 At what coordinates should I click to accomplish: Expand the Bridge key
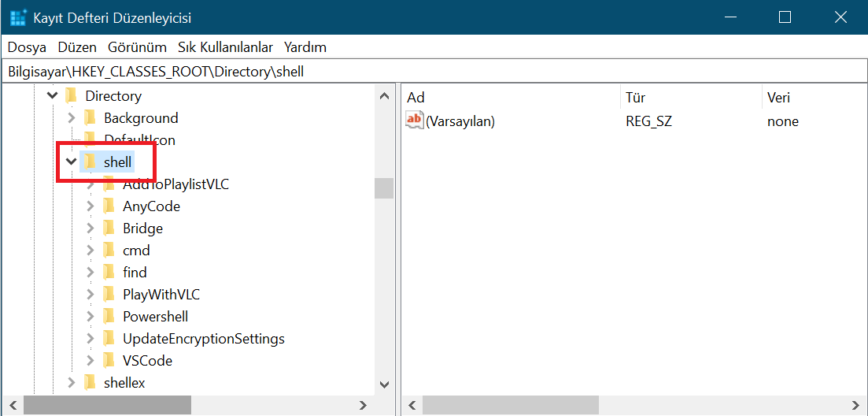[x=90, y=228]
